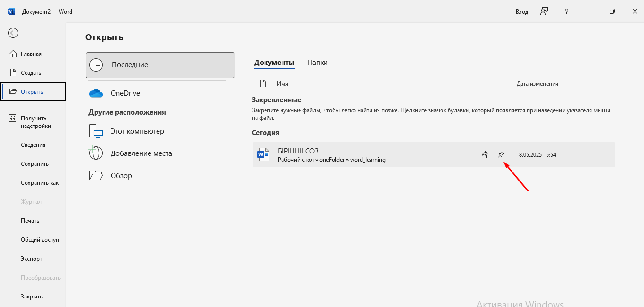
Task: Share the БІРІНШІ СӨЗ file icon
Action: (x=484, y=154)
